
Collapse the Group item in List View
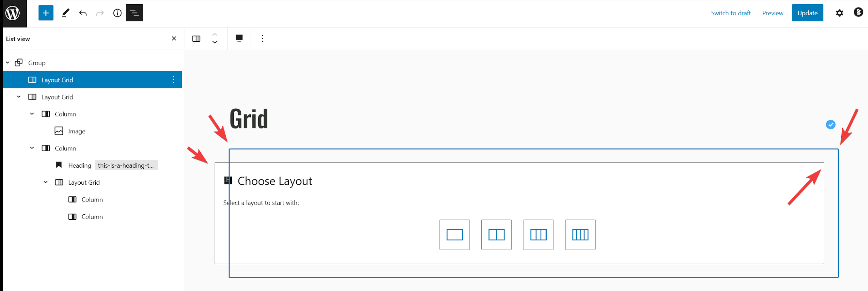(7, 62)
